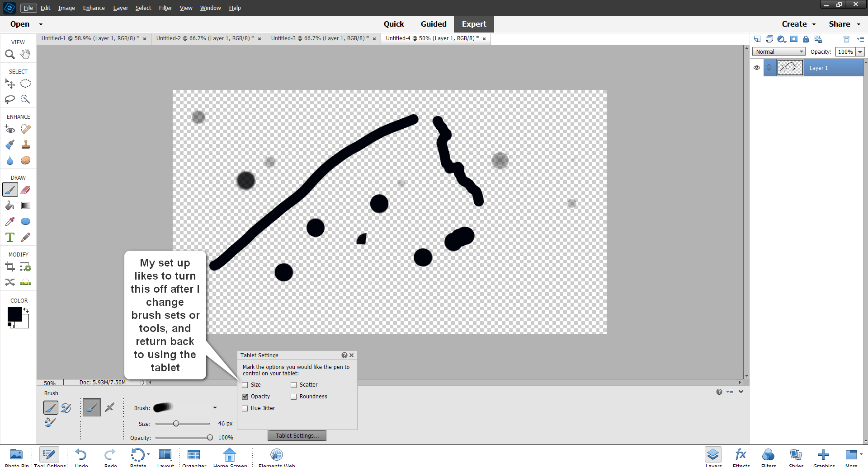This screenshot has width=868, height=467.
Task: Click the Share button
Action: point(840,24)
